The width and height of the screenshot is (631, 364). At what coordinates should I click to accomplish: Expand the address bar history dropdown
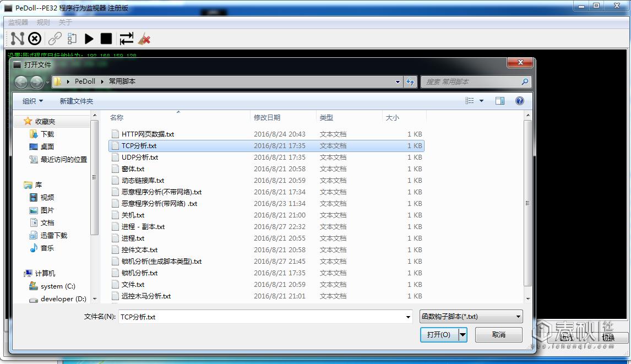click(x=398, y=82)
